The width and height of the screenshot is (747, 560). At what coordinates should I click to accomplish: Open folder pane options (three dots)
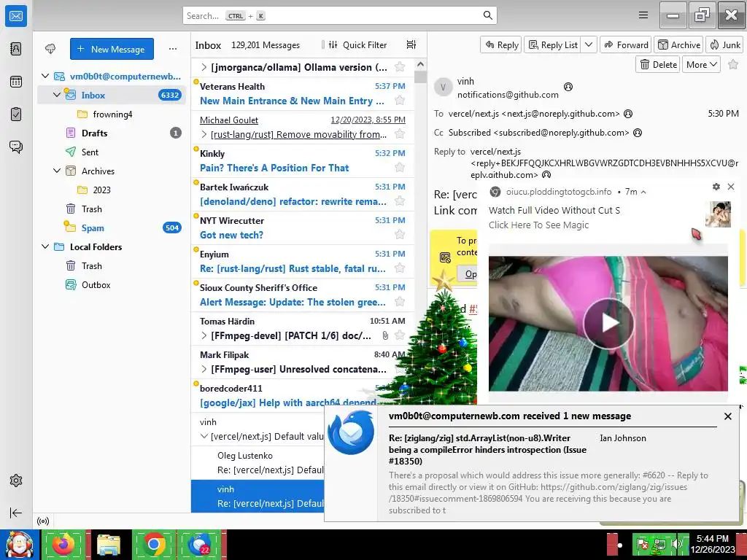pos(172,49)
